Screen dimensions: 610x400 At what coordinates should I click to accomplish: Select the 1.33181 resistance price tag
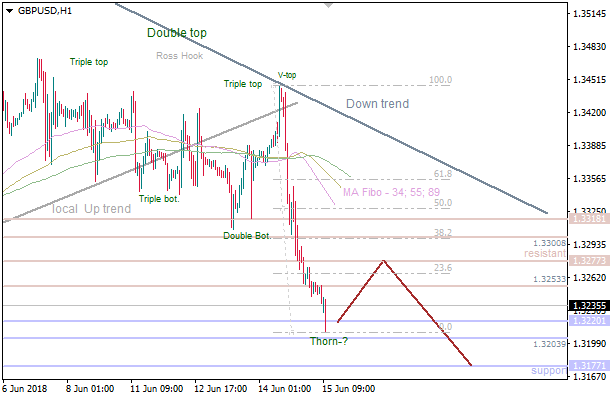coord(585,218)
